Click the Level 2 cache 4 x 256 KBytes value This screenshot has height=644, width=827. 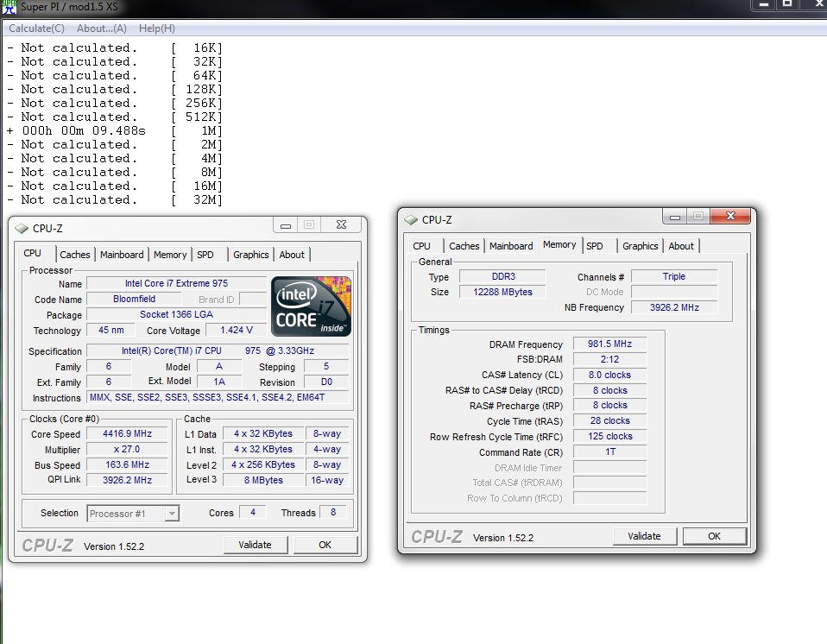pos(263,464)
